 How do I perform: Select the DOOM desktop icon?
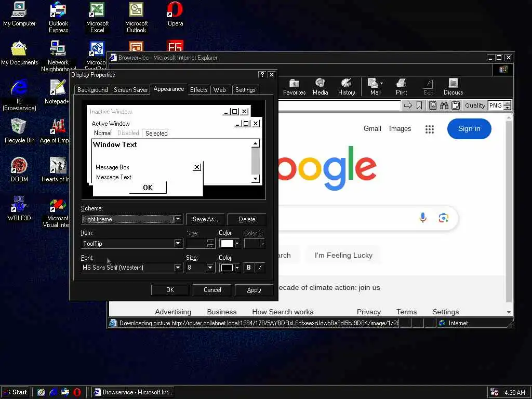(19, 170)
